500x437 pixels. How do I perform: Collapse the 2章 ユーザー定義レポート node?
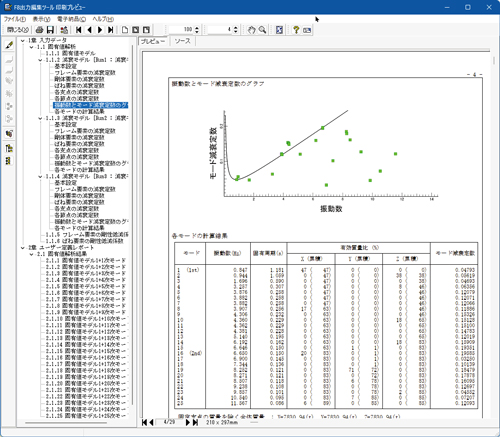click(23, 248)
